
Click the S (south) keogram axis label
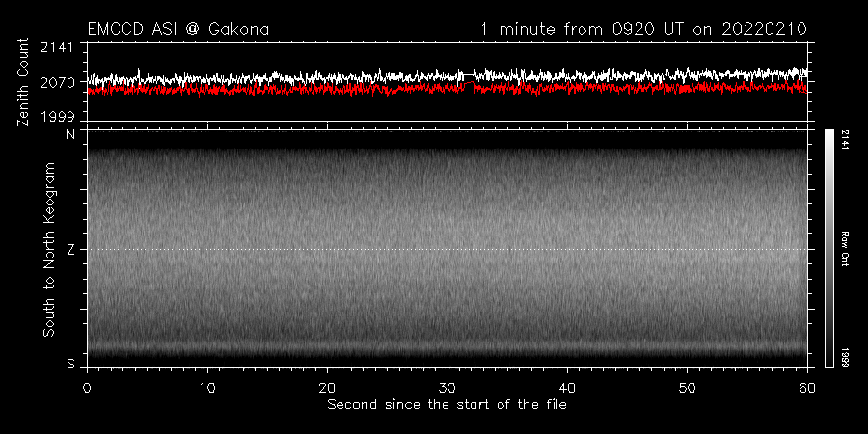[70, 365]
